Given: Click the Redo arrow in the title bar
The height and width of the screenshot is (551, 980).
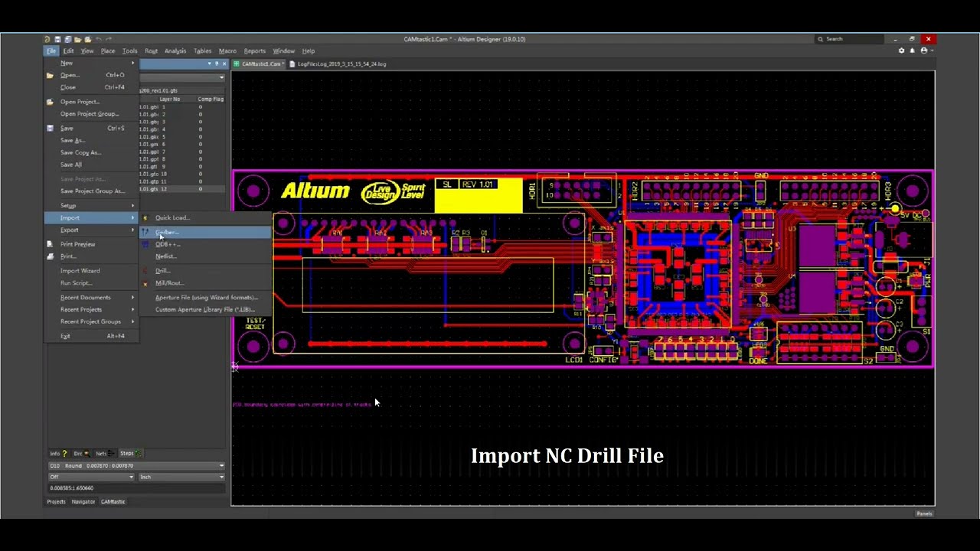Looking at the screenshot, I should click(x=109, y=39).
